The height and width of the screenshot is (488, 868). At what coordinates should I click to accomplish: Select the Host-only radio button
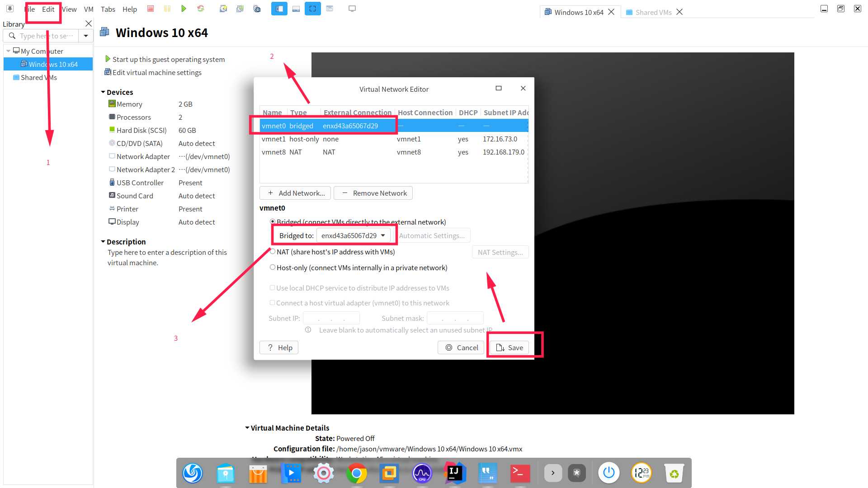tap(273, 267)
